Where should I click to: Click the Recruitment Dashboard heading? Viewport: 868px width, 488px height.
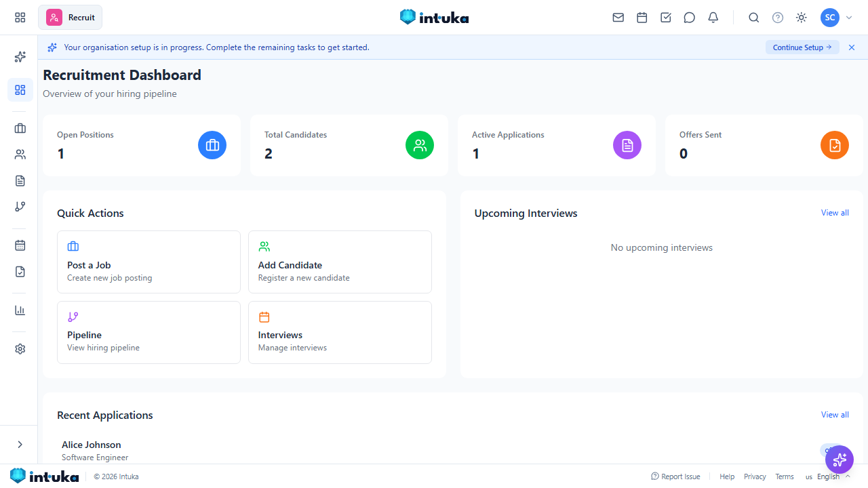[x=122, y=75]
